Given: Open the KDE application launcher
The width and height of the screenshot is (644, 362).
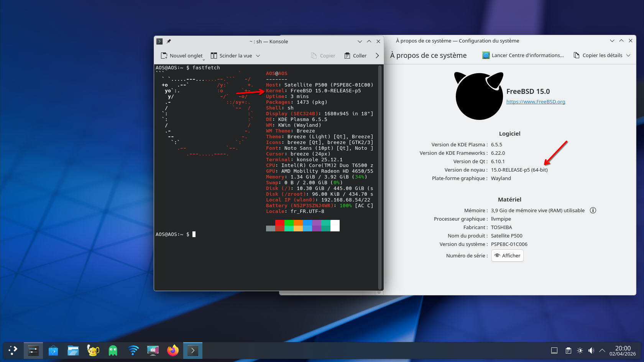Looking at the screenshot, I should click(x=13, y=350).
